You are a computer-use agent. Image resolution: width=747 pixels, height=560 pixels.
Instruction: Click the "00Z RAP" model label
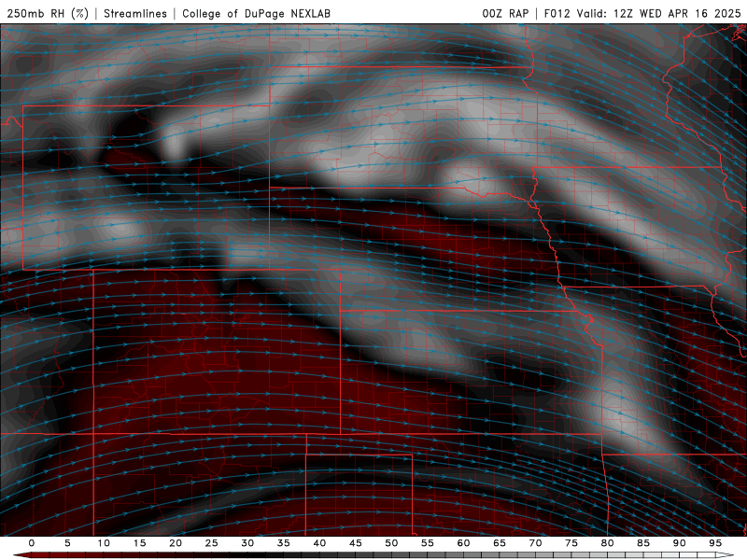tap(505, 13)
